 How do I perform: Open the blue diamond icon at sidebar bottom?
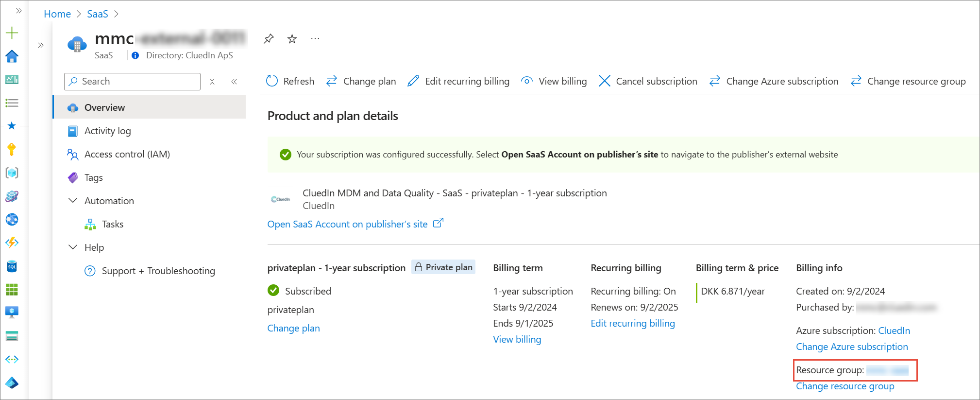click(x=12, y=383)
